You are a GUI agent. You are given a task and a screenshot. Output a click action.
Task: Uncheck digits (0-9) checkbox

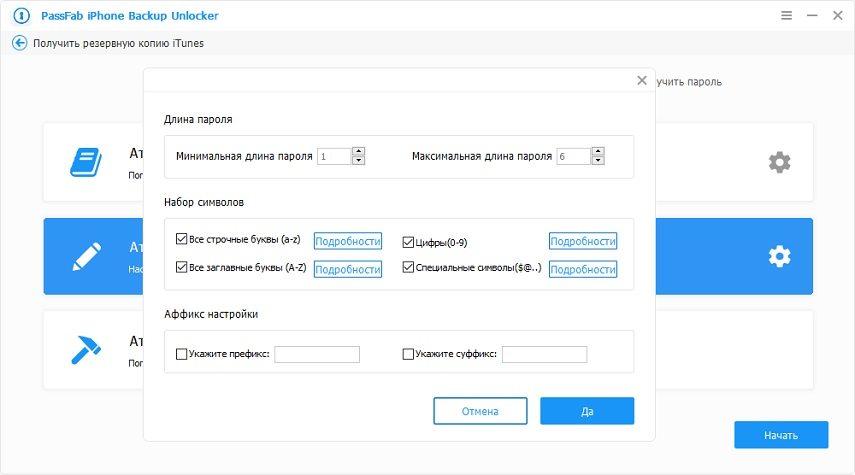click(x=408, y=242)
